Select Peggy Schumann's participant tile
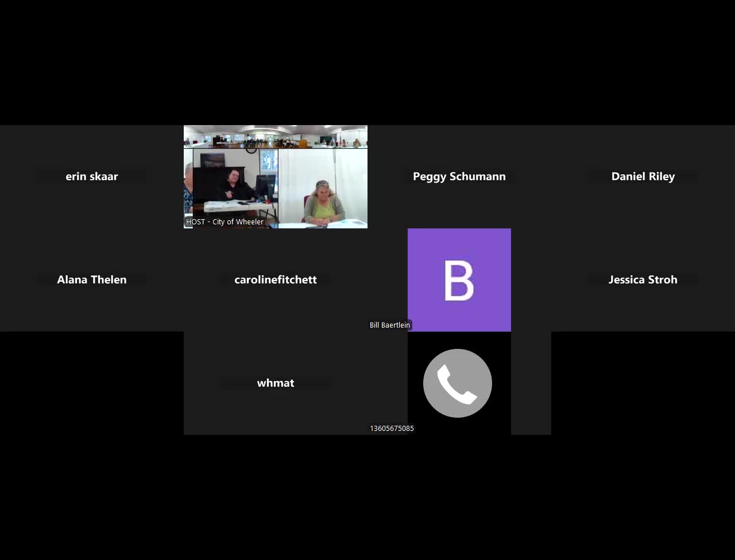The image size is (735, 560). click(x=459, y=176)
